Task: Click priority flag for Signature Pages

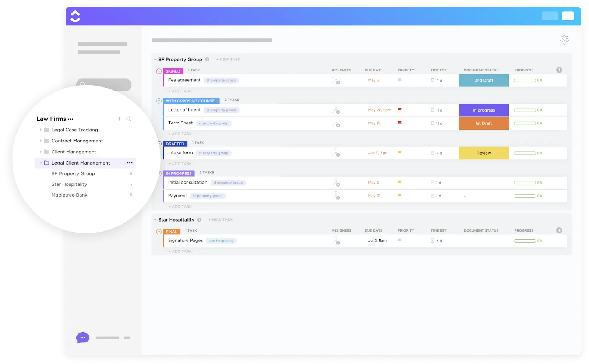Action: 399,241
